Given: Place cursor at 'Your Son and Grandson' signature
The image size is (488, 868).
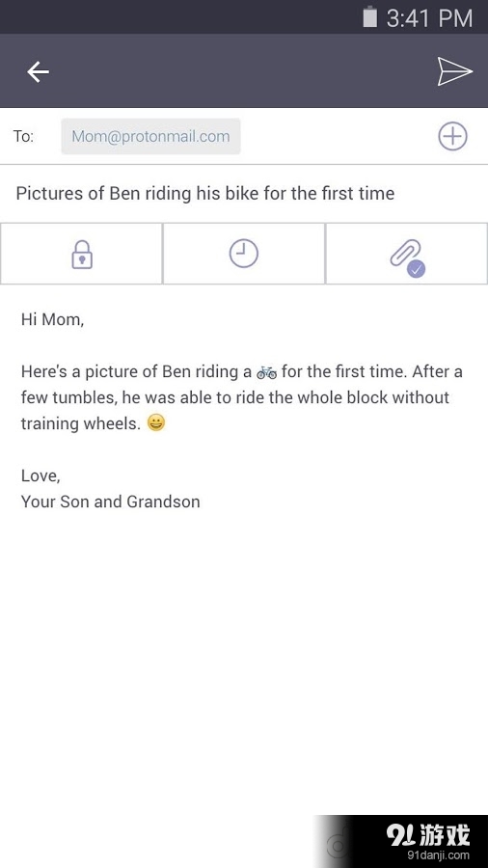Looking at the screenshot, I should [111, 502].
